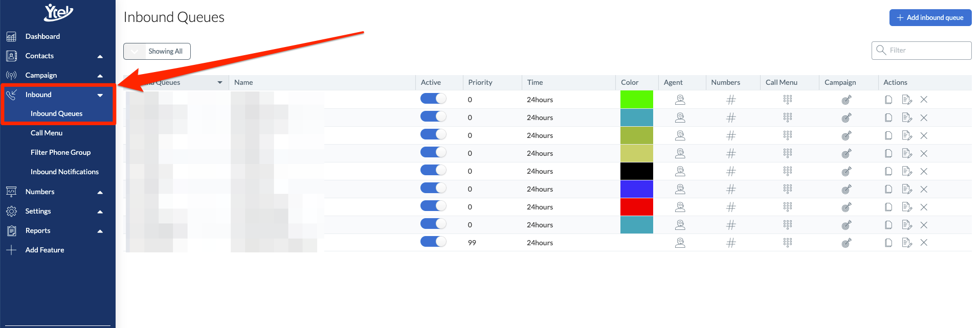Open Agent settings for the green queue
Screen dimensions: 980x328
[x=680, y=100]
